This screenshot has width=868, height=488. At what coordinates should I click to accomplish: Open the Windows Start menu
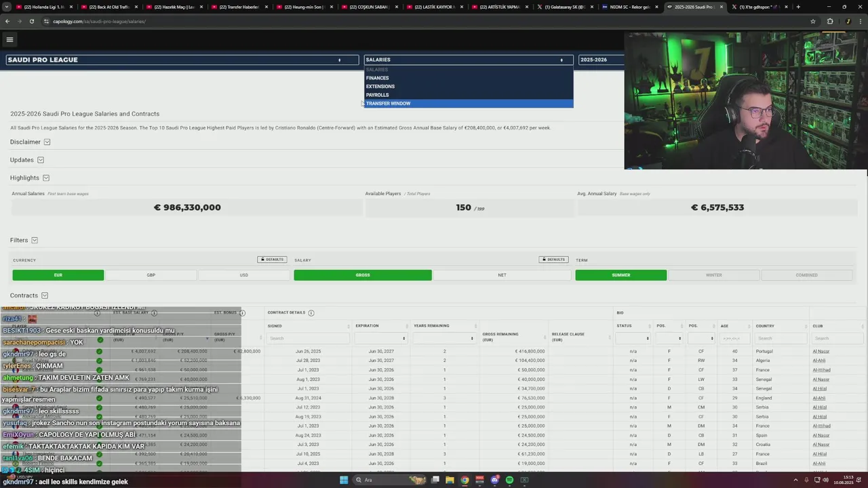(344, 480)
